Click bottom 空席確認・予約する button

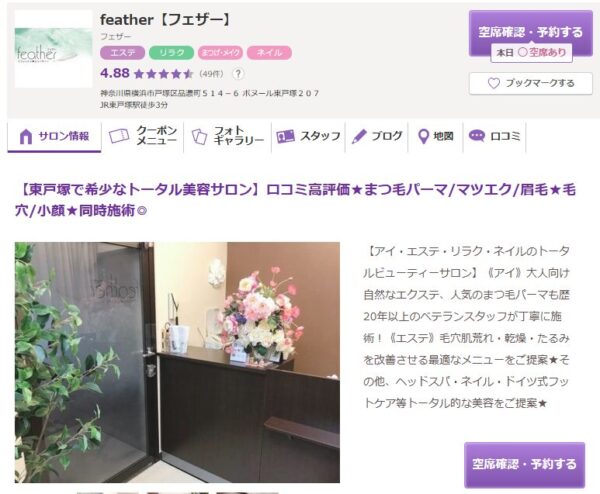(x=525, y=465)
